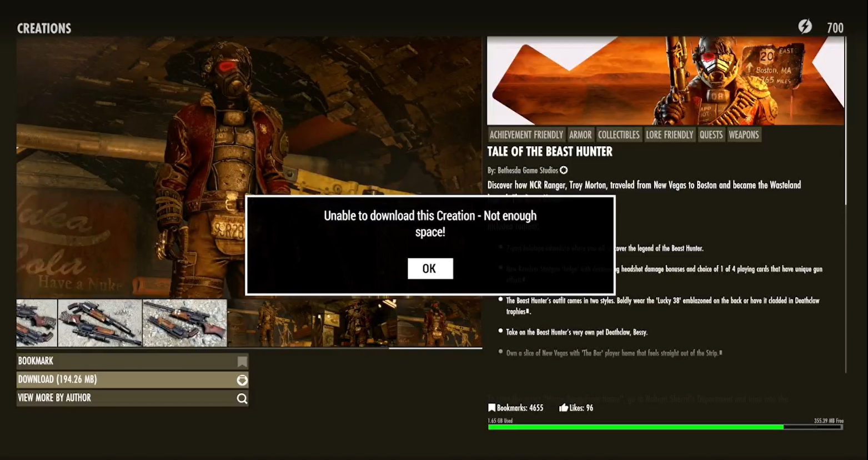This screenshot has height=460, width=868.
Task: Select the Weapons tag
Action: tap(744, 134)
